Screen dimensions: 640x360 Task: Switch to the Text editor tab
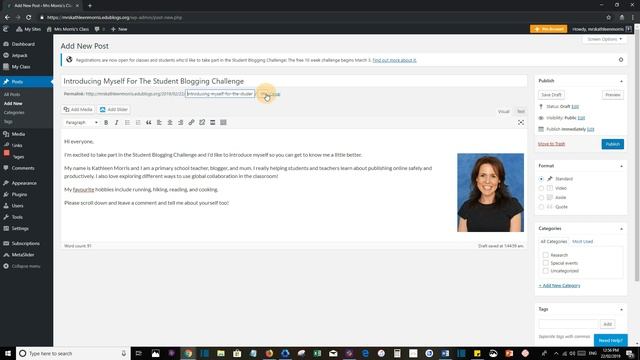coord(520,111)
